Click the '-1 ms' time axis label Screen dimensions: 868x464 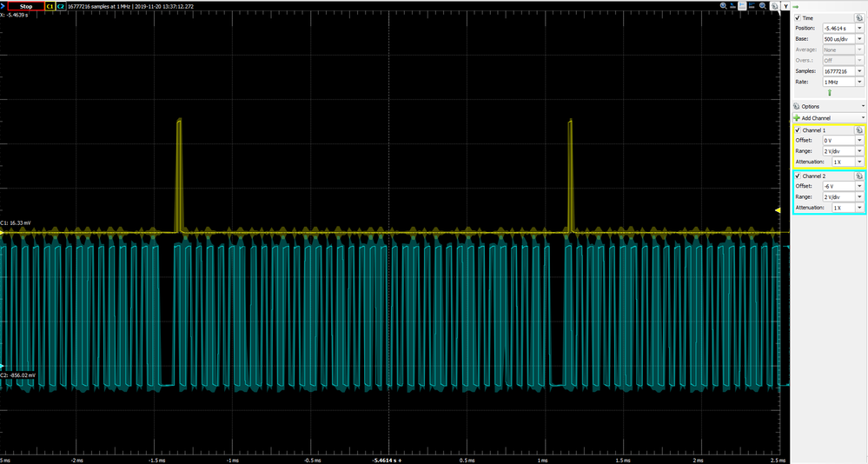(x=233, y=461)
